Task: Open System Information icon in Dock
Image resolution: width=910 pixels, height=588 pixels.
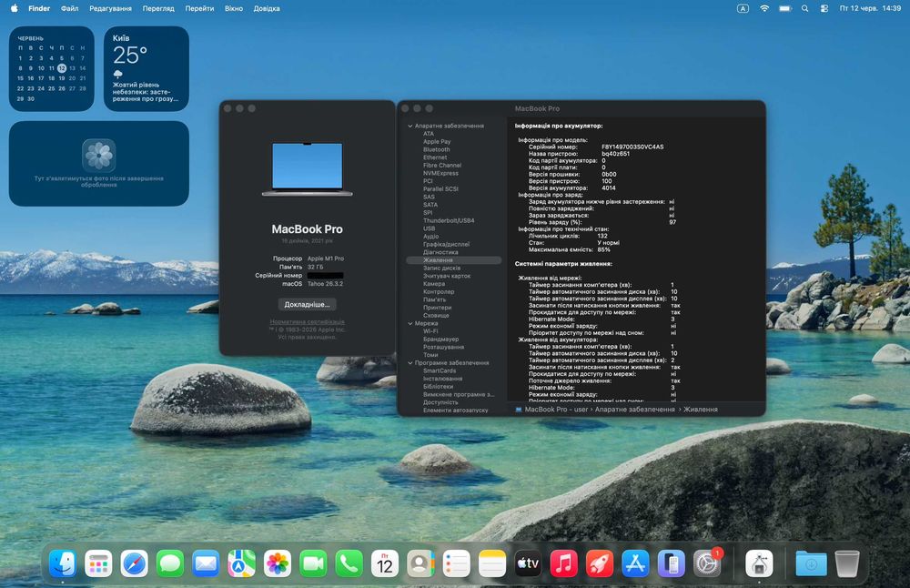Action: (759, 563)
